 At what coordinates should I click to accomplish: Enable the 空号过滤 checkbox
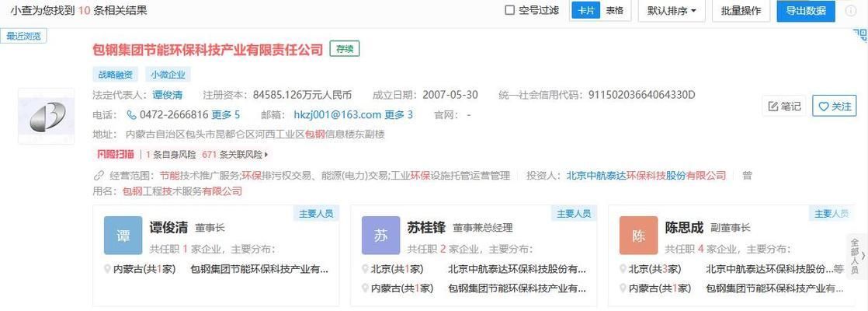pos(510,10)
